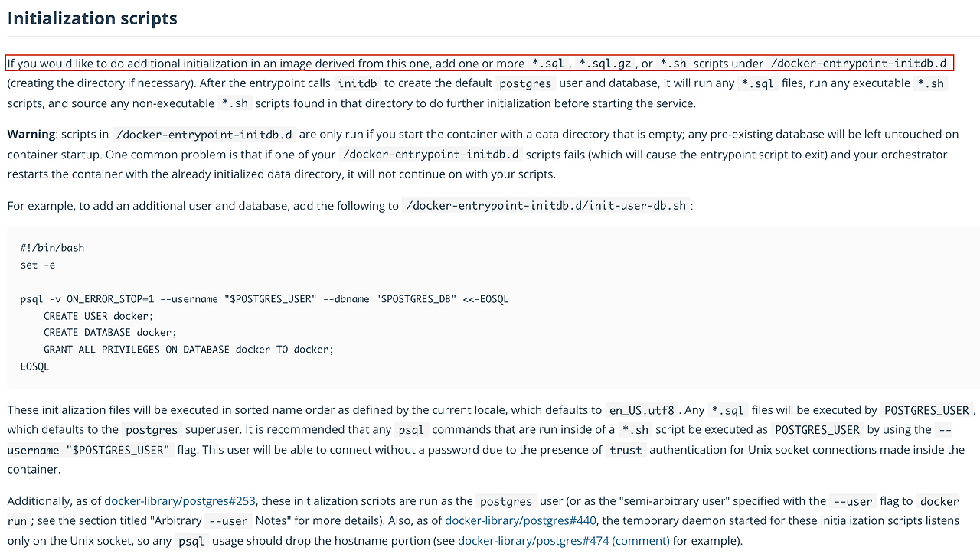Click the CREATE USER docker line
The width and height of the screenshot is (980, 557).
[97, 315]
